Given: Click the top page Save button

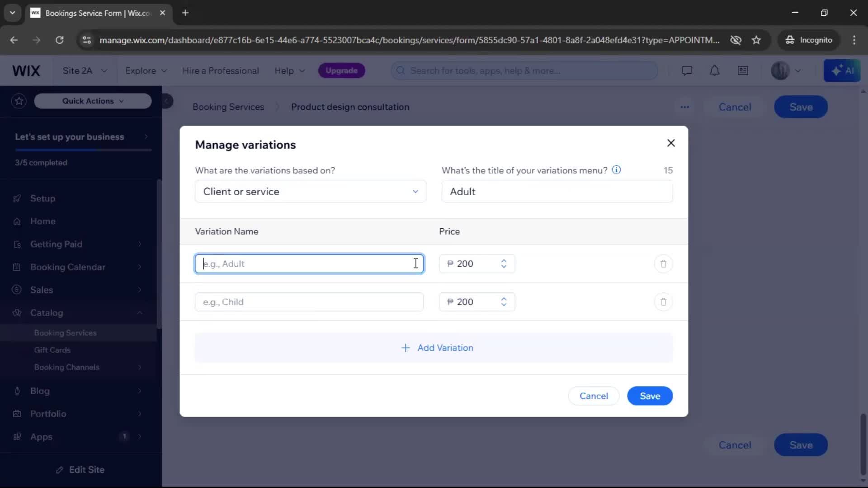Looking at the screenshot, I should [x=801, y=107].
